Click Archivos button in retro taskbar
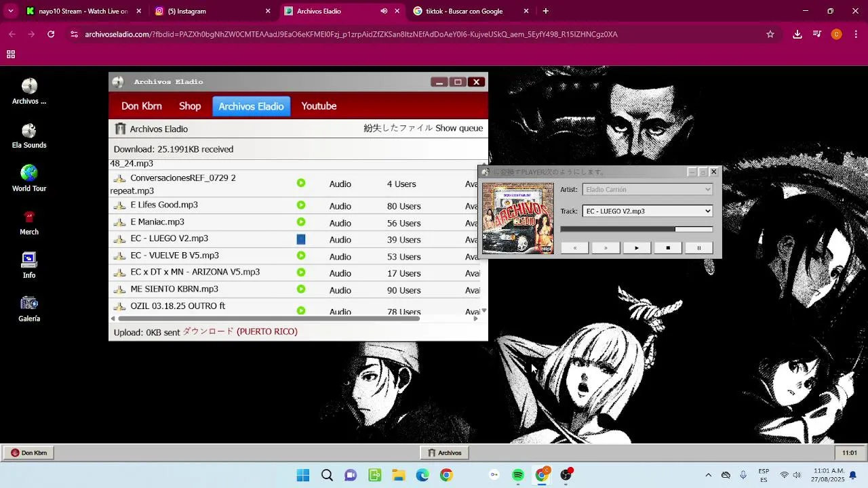The width and height of the screenshot is (868, 488). (445, 453)
